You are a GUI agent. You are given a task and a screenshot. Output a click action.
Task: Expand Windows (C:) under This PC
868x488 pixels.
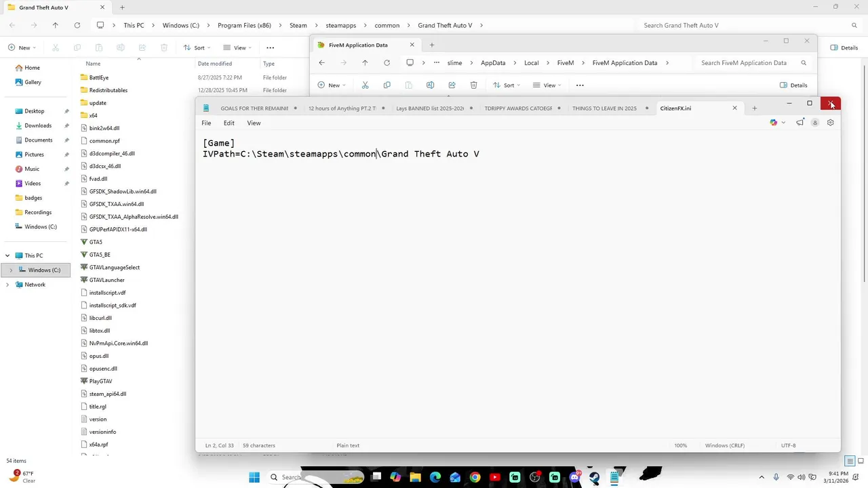tap(11, 270)
